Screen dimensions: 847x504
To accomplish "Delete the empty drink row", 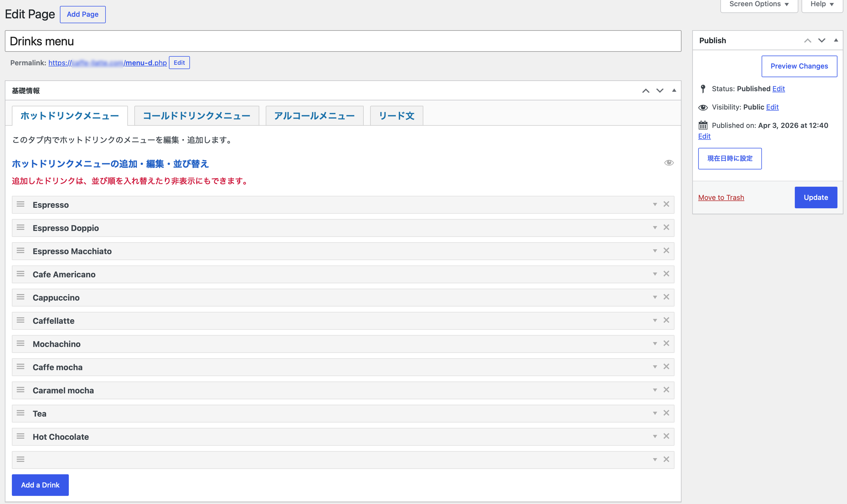I will (x=666, y=459).
